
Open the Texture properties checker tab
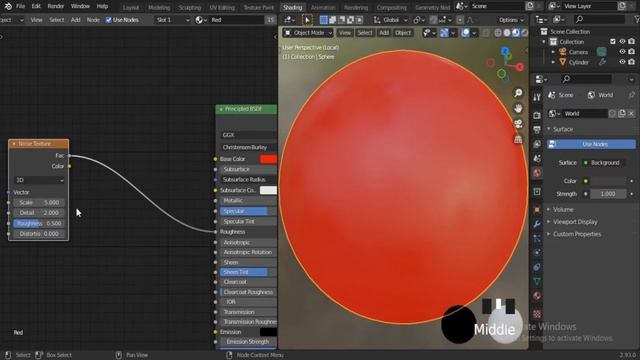pyautogui.click(x=537, y=313)
